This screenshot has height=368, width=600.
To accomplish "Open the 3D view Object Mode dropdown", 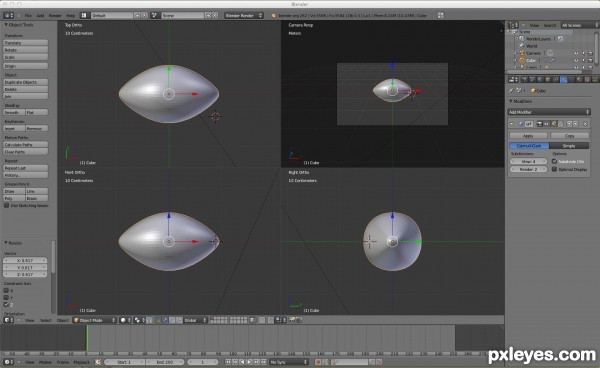I will point(95,320).
